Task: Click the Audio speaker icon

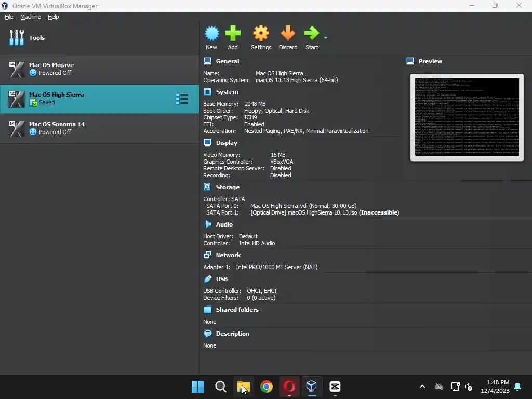Action: coord(207,224)
